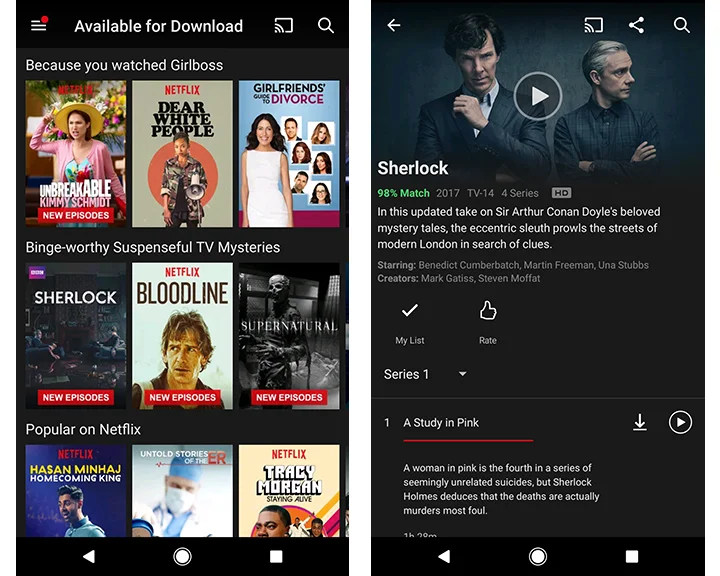Image resolution: width=720 pixels, height=576 pixels.
Task: Open the Supernatural poster
Action: 289,336
